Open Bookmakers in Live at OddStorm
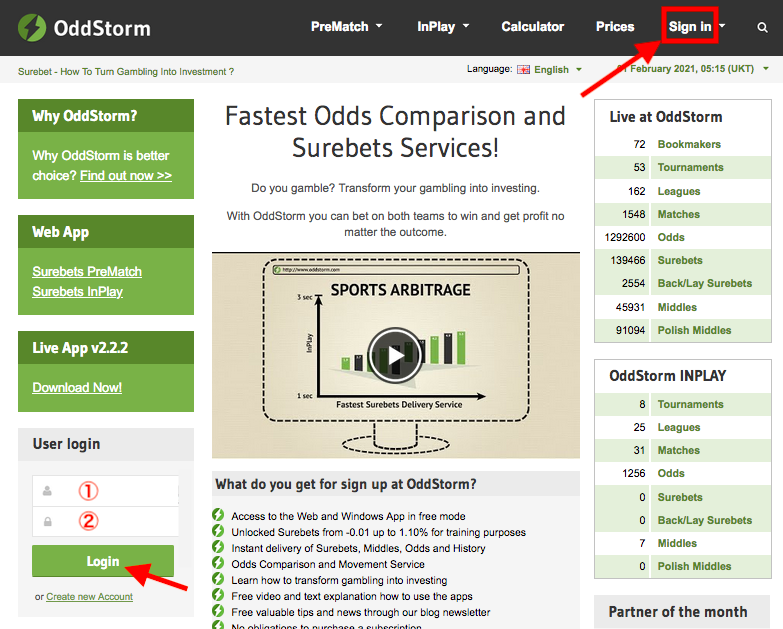The width and height of the screenshot is (783, 629). coord(689,144)
